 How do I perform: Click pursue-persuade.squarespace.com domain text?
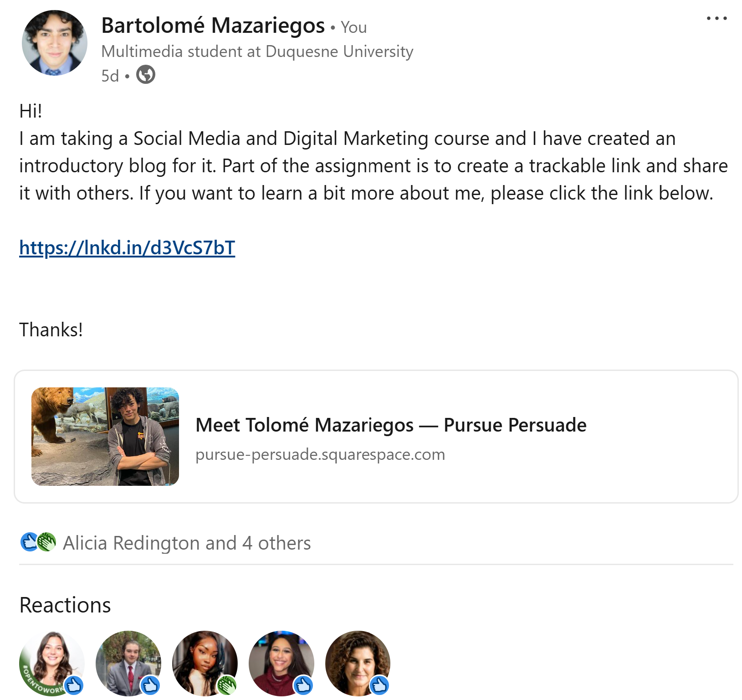[320, 454]
